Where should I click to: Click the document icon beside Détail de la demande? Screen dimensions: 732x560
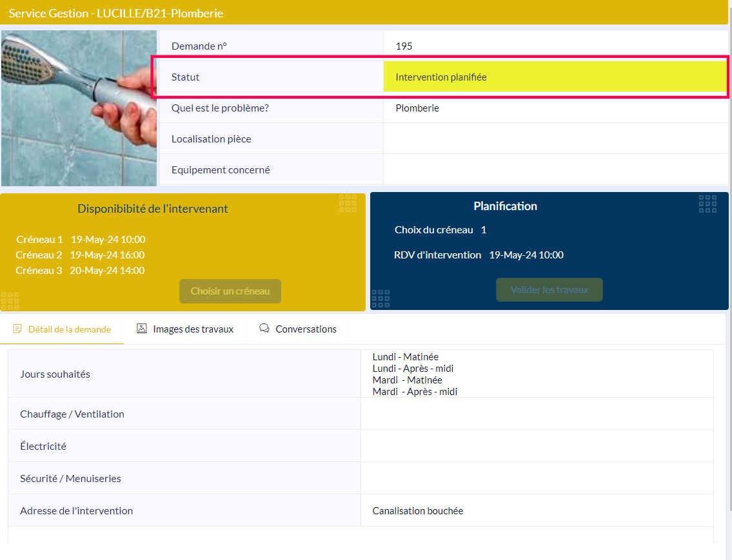[x=17, y=329]
